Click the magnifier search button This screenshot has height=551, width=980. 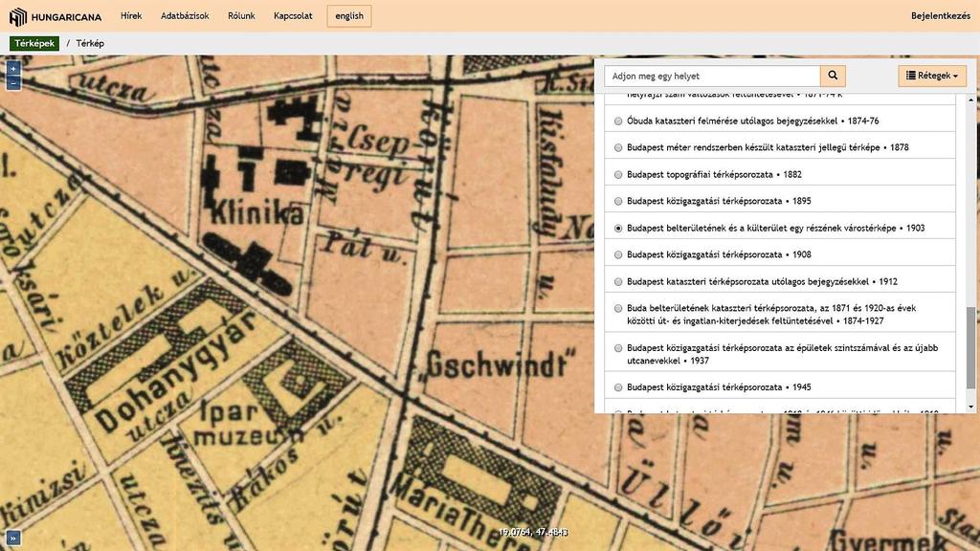[833, 76]
